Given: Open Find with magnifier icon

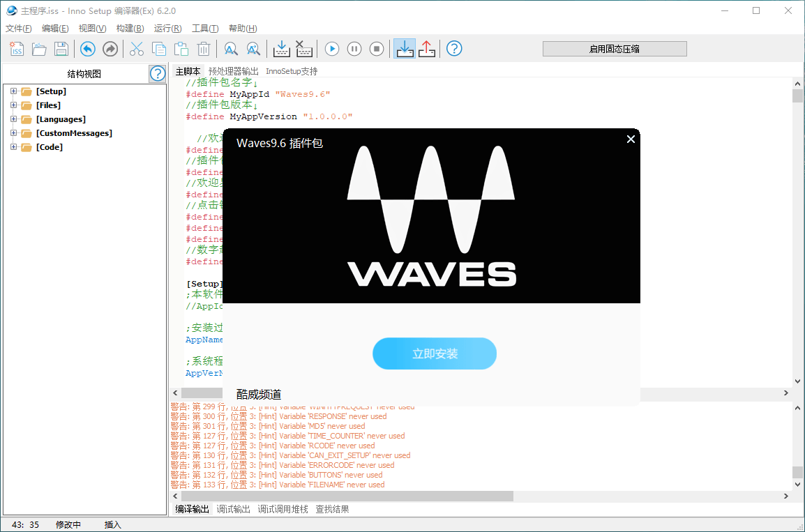Looking at the screenshot, I should click(230, 49).
